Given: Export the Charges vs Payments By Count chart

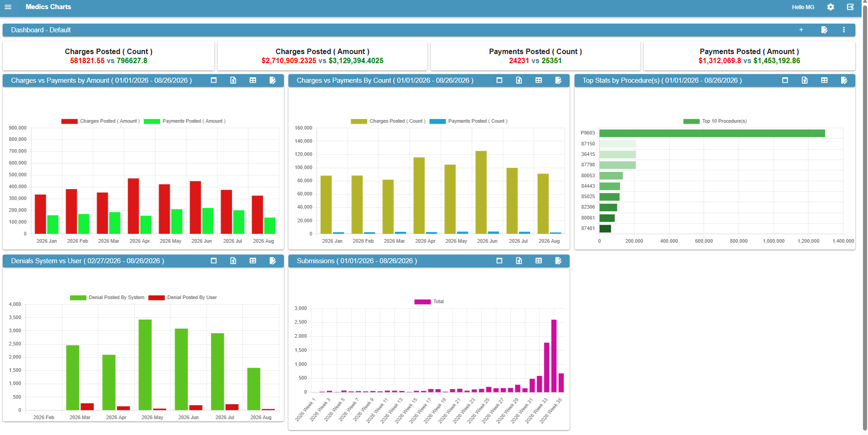Looking at the screenshot, I should [519, 80].
